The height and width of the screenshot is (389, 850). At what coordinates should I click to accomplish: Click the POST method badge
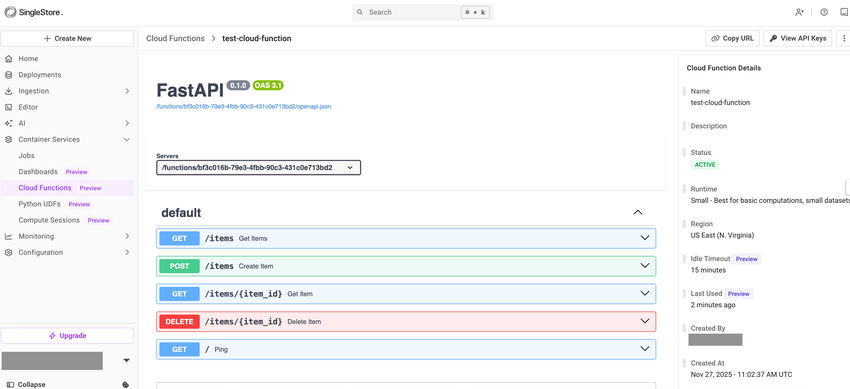179,266
